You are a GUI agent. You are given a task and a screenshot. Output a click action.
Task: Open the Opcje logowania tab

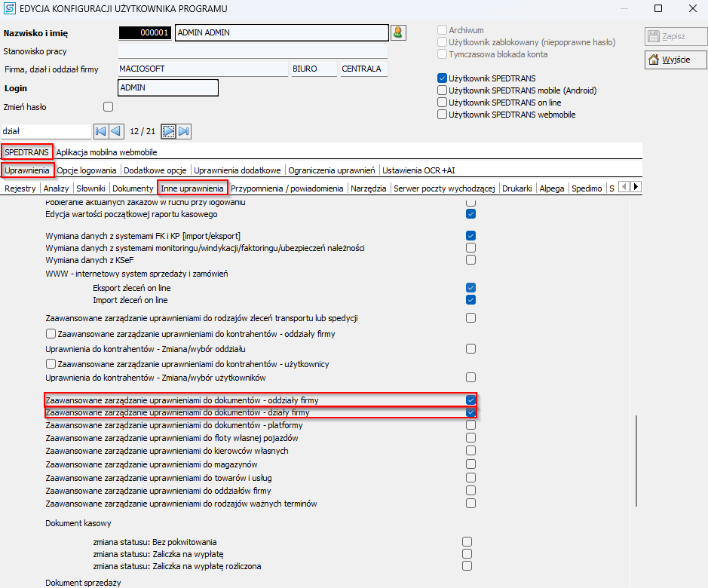(x=87, y=170)
